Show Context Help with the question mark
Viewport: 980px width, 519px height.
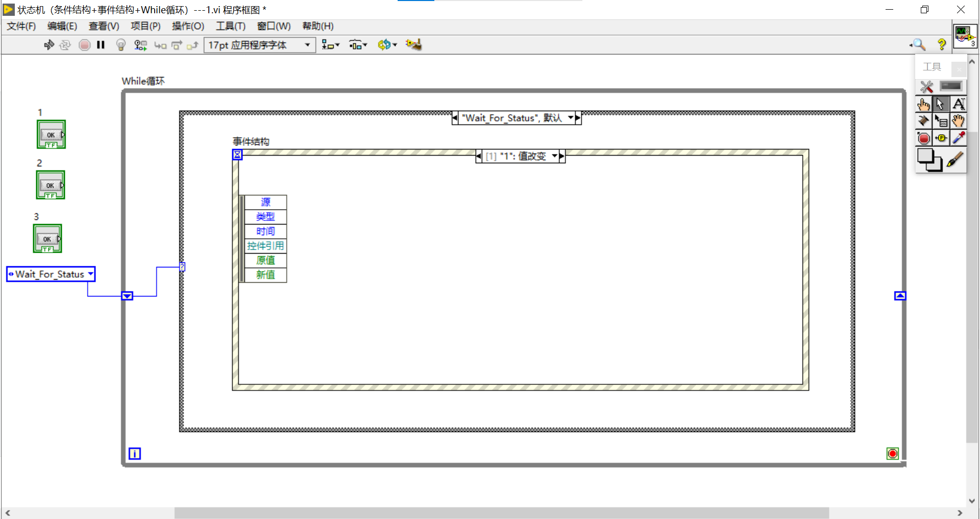[x=942, y=45]
